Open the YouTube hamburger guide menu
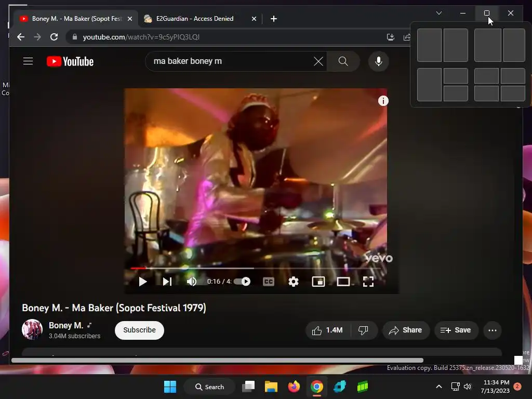Image resolution: width=532 pixels, height=399 pixels. point(28,61)
